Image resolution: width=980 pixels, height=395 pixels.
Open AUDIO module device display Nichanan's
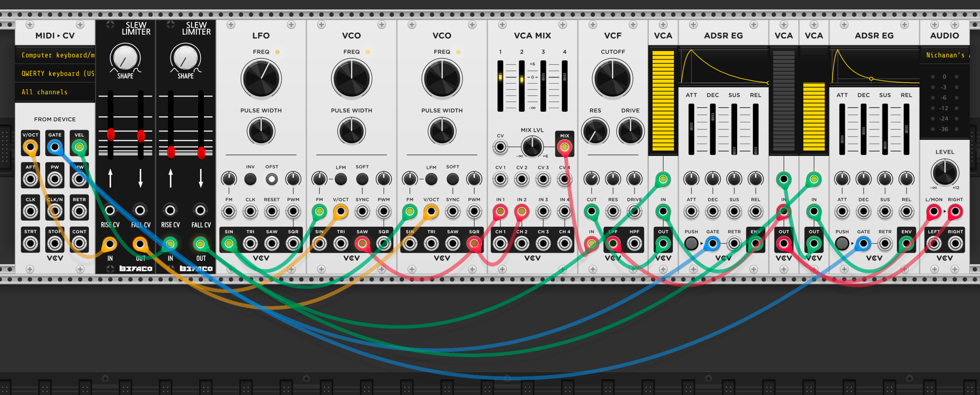[x=945, y=55]
